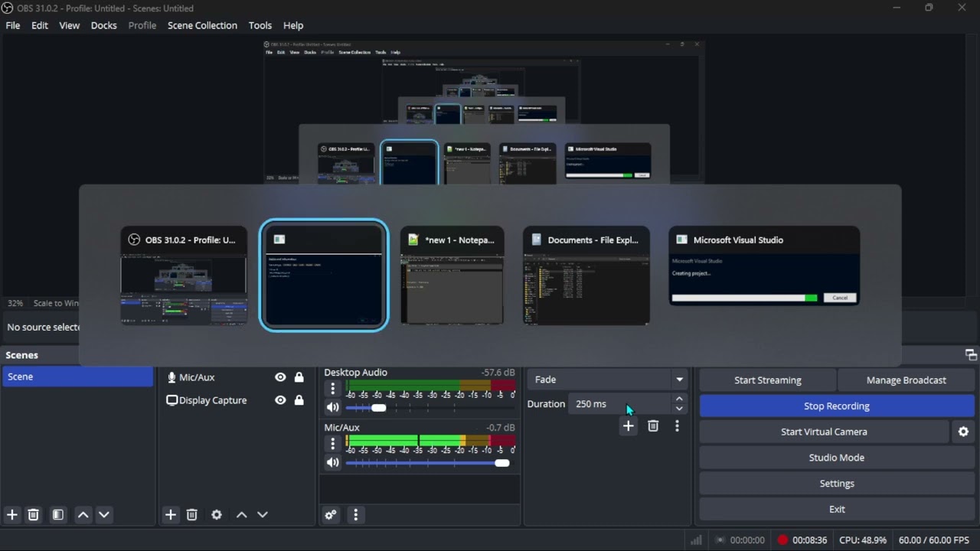Unlock the Display Capture source lock
Image resolution: width=980 pixels, height=551 pixels.
pyautogui.click(x=299, y=400)
